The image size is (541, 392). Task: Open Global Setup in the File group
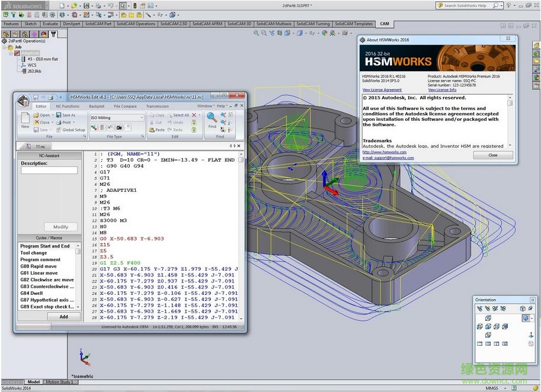coord(72,130)
